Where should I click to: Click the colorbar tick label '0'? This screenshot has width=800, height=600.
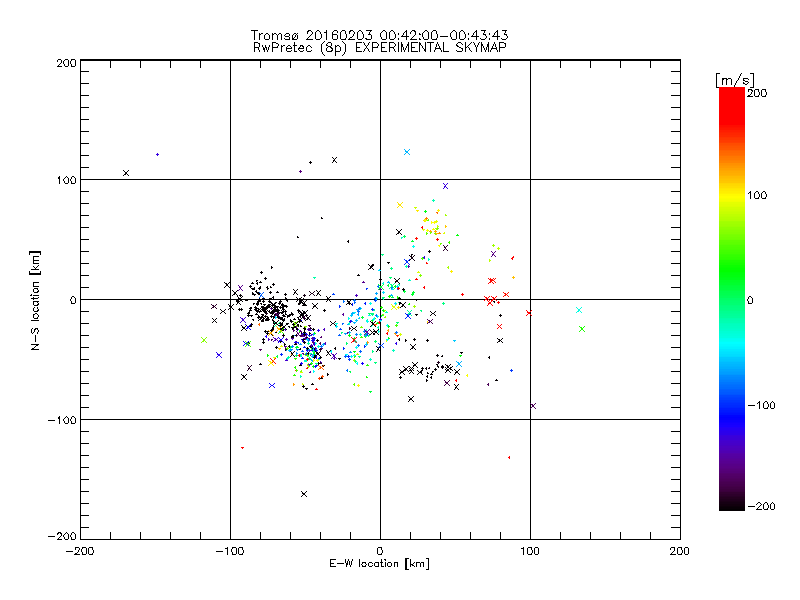click(x=750, y=300)
